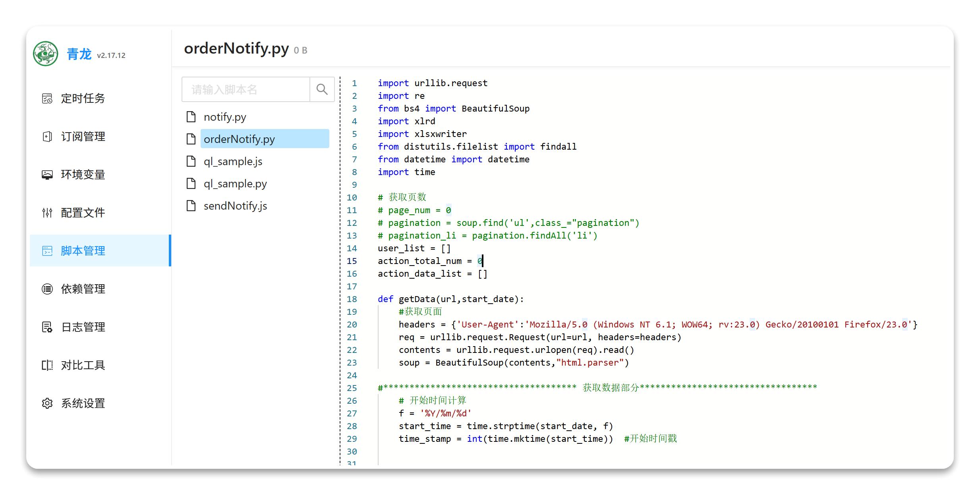Click 'start_time = time.strptime' line

[x=506, y=426]
